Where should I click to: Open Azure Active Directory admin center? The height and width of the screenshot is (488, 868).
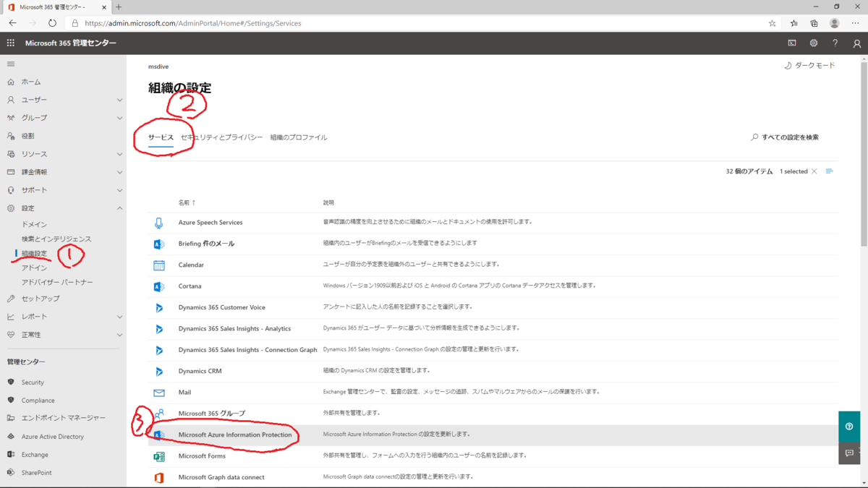coord(53,437)
